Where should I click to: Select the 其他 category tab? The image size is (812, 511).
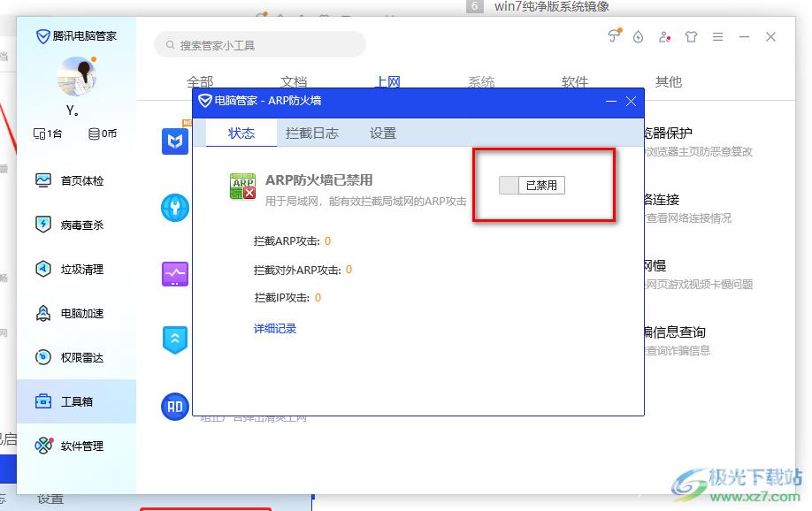point(669,82)
